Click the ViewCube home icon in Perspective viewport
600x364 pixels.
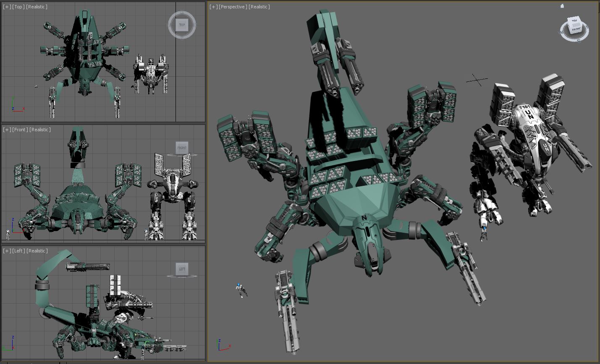click(x=562, y=6)
